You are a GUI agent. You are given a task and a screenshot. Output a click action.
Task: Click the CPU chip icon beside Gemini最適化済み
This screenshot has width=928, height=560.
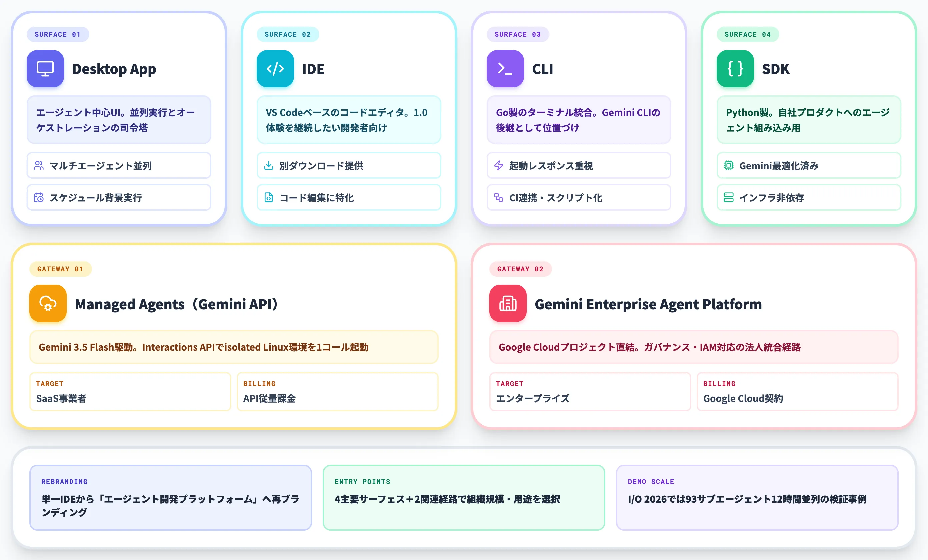pyautogui.click(x=729, y=165)
